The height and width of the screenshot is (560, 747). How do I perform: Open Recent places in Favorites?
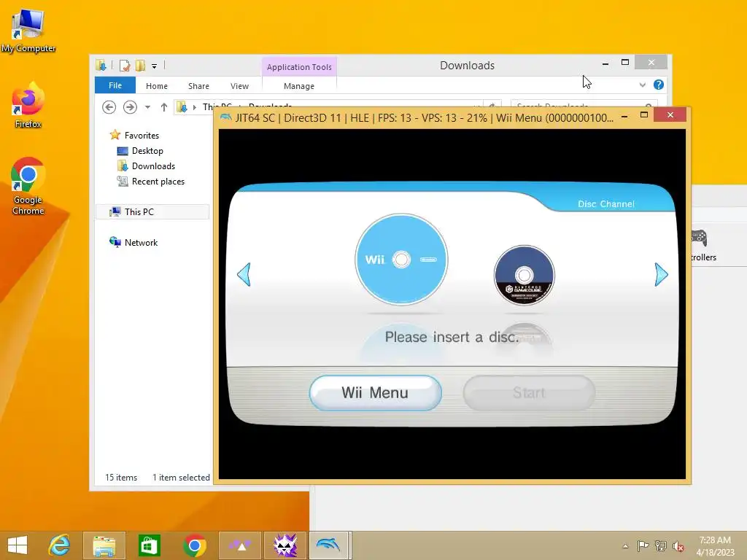tap(158, 182)
